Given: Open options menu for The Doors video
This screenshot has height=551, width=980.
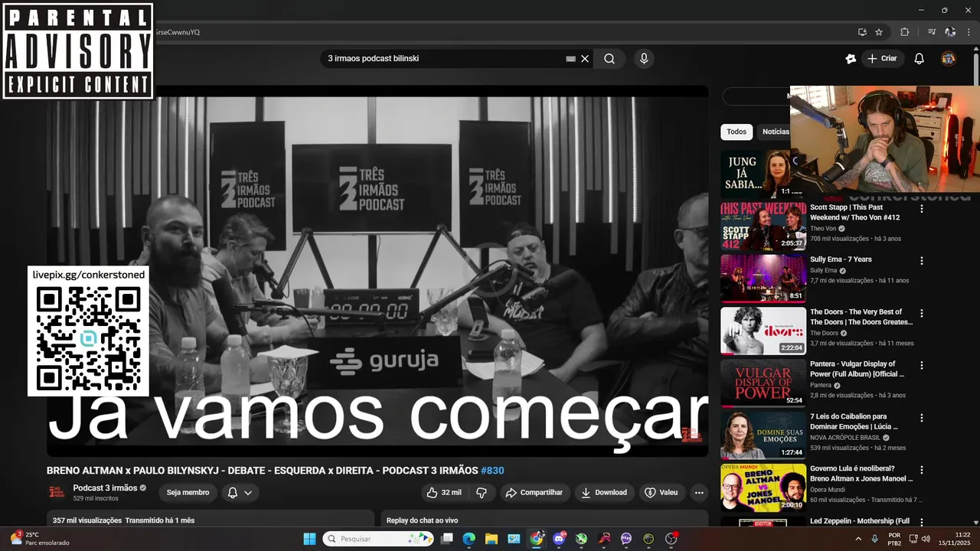Looking at the screenshot, I should tap(922, 313).
